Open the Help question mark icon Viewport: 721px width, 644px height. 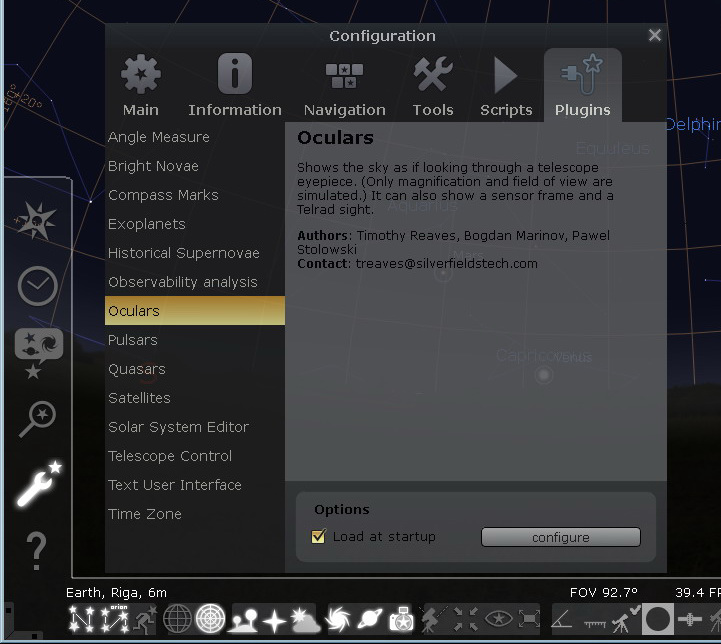coord(37,550)
